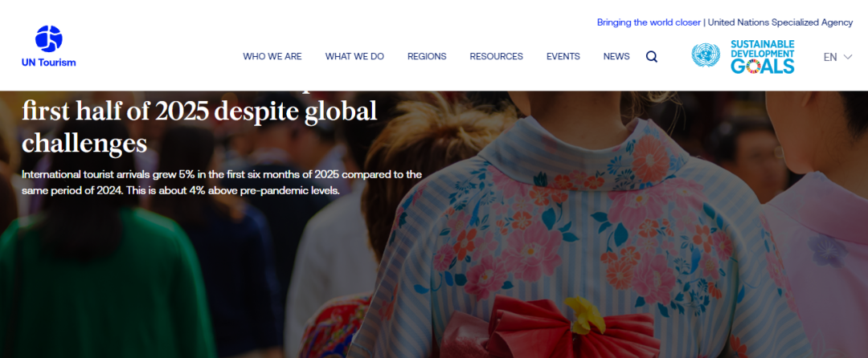
Task: Click the UN Tourism globe logo icon
Action: pyautogui.click(x=49, y=39)
